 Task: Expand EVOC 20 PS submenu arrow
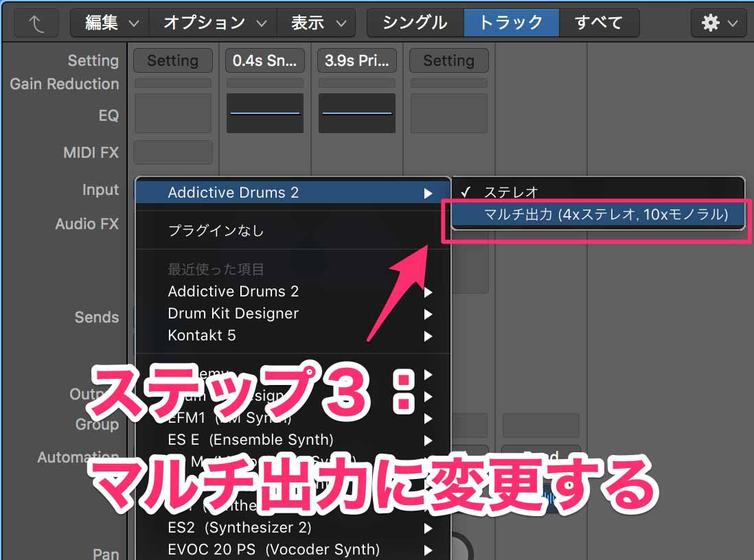[428, 550]
